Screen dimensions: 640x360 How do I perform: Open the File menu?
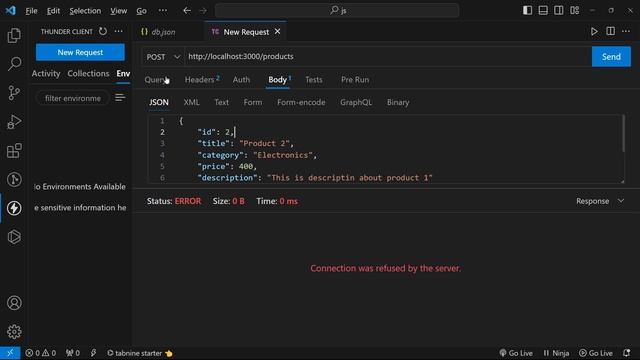(x=31, y=11)
